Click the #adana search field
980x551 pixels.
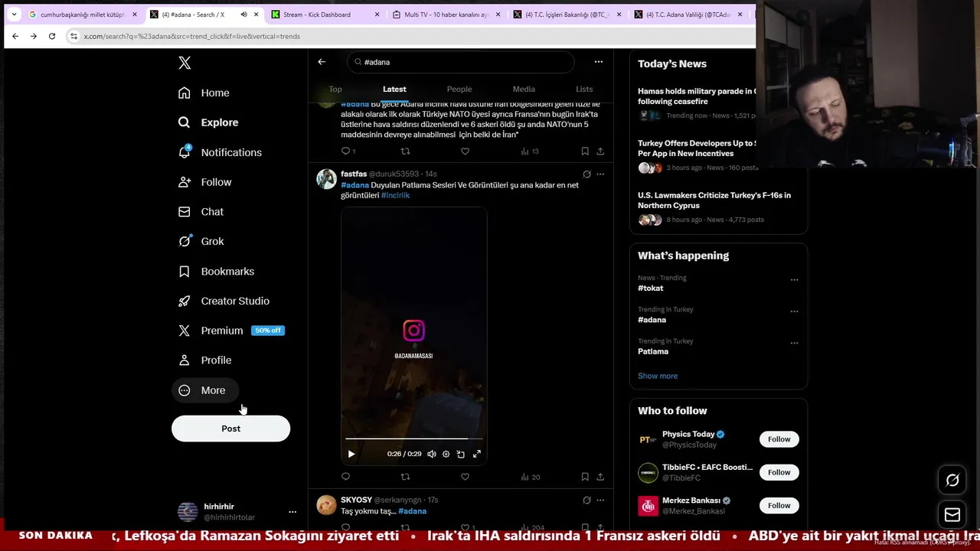[460, 62]
